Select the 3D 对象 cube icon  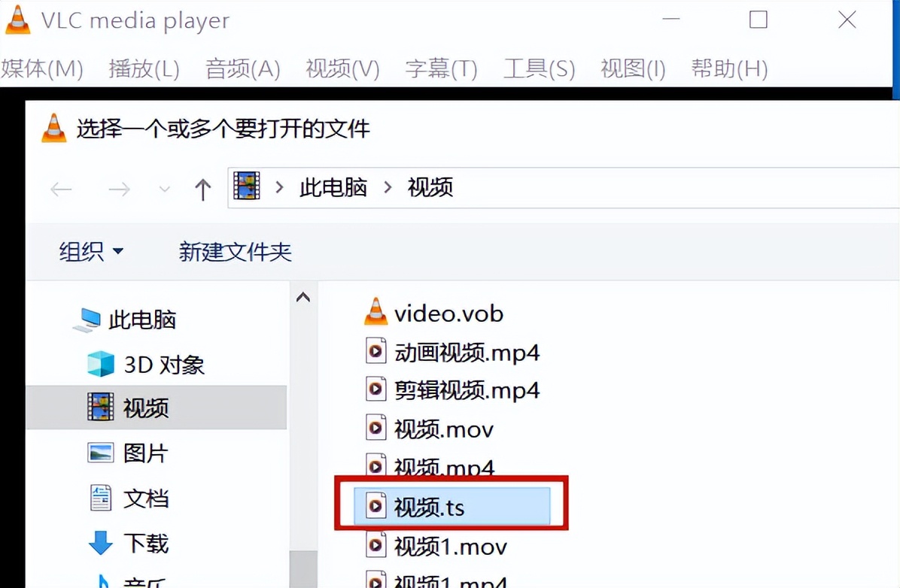click(x=101, y=364)
